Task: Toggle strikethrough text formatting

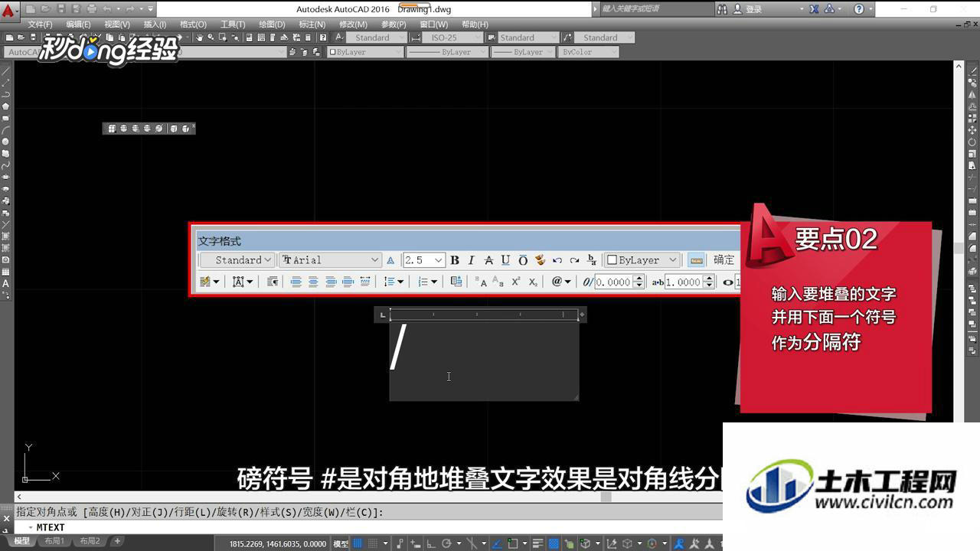Action: coord(488,260)
